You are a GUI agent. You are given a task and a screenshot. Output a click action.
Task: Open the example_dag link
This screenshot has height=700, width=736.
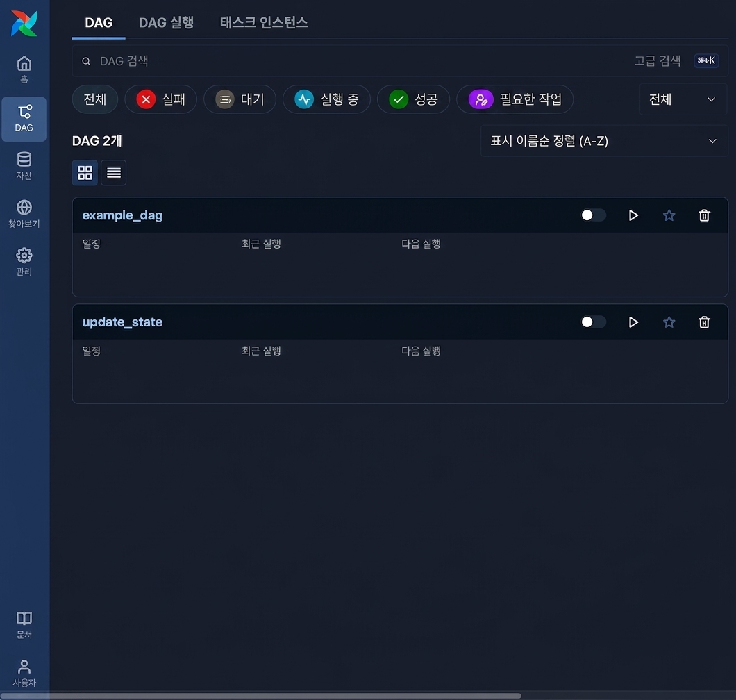122,215
